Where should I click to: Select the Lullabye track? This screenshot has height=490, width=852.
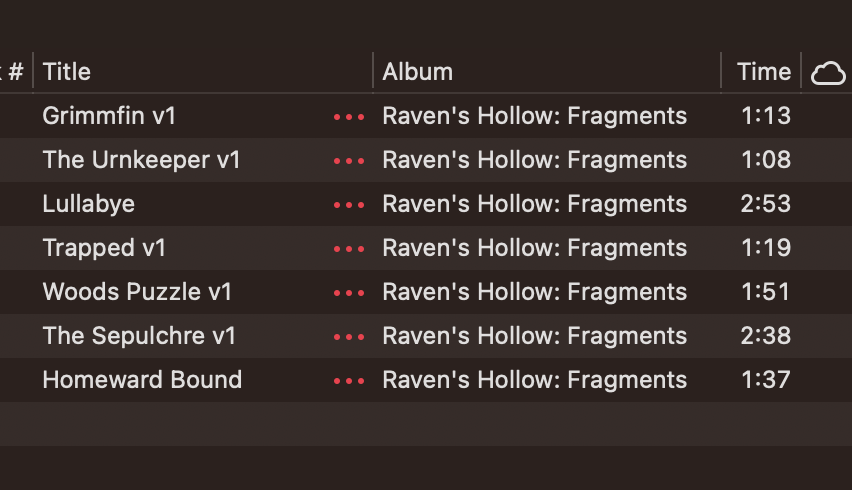[88, 204]
